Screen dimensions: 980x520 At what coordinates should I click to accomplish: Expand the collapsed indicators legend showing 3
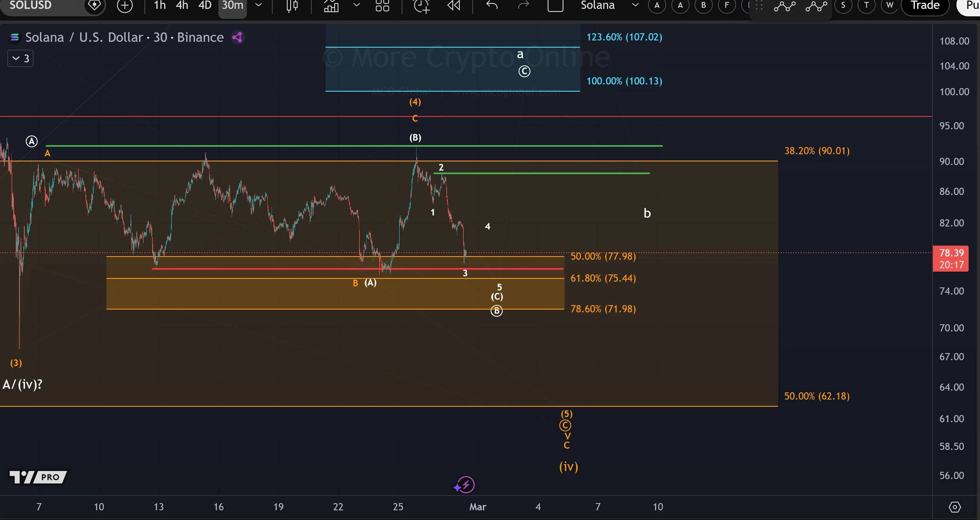(x=21, y=58)
